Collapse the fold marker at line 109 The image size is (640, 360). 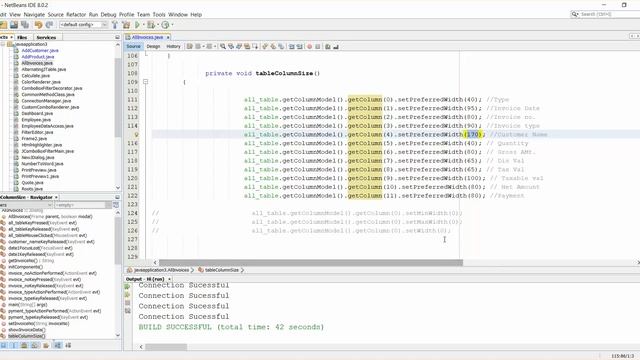145,82
